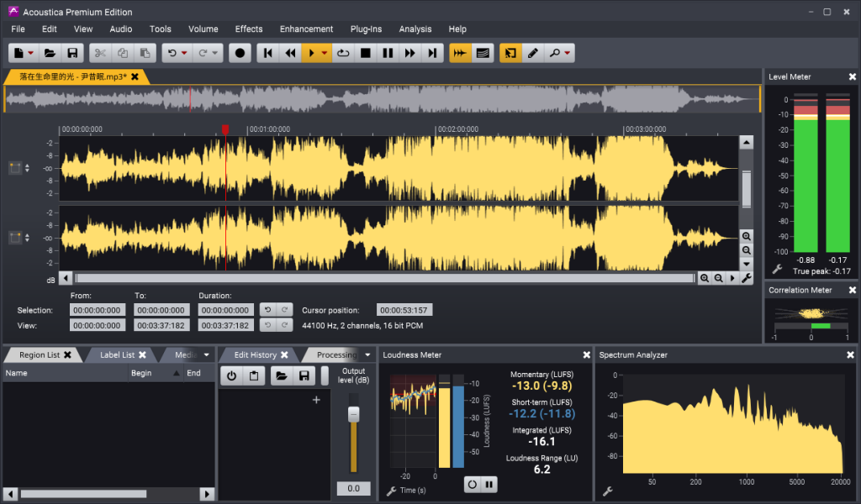Open the Enhancement menu
The image size is (861, 504).
click(x=306, y=29)
